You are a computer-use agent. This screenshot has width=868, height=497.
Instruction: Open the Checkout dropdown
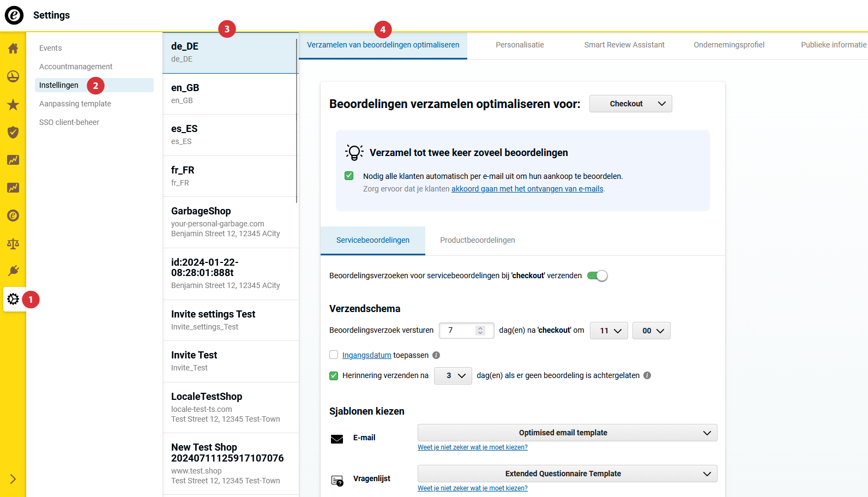(631, 104)
